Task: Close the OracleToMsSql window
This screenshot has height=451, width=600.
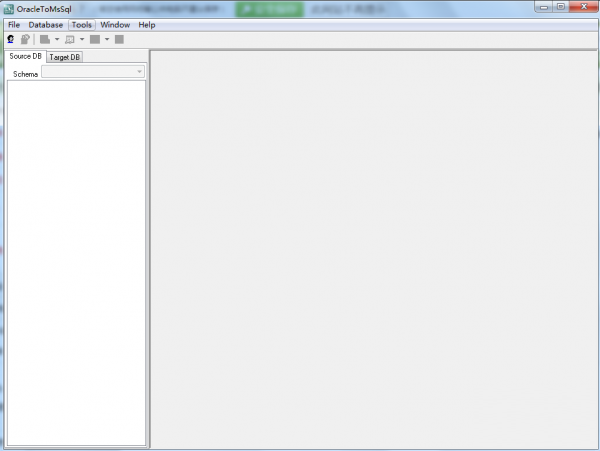Action: pyautogui.click(x=584, y=7)
